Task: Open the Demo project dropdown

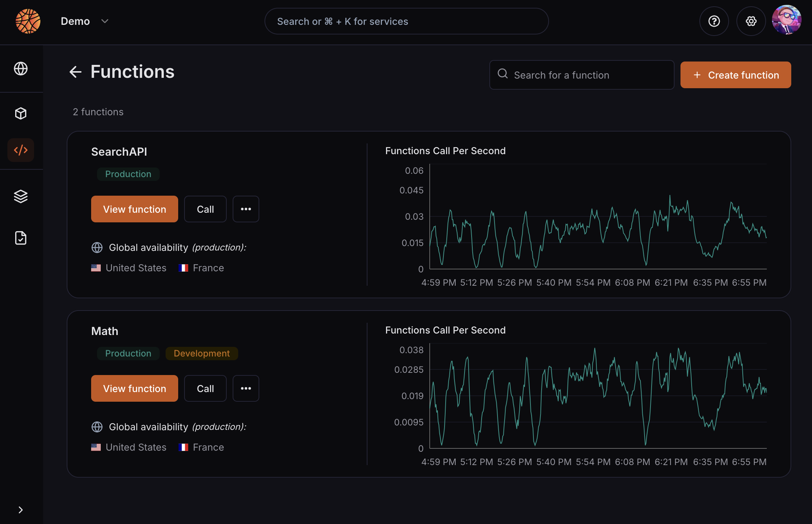Action: click(85, 21)
